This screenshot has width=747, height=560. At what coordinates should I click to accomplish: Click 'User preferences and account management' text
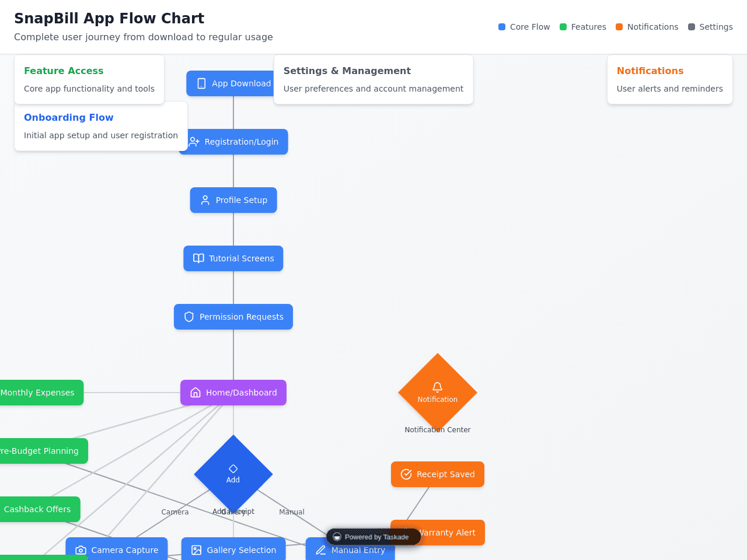click(373, 89)
